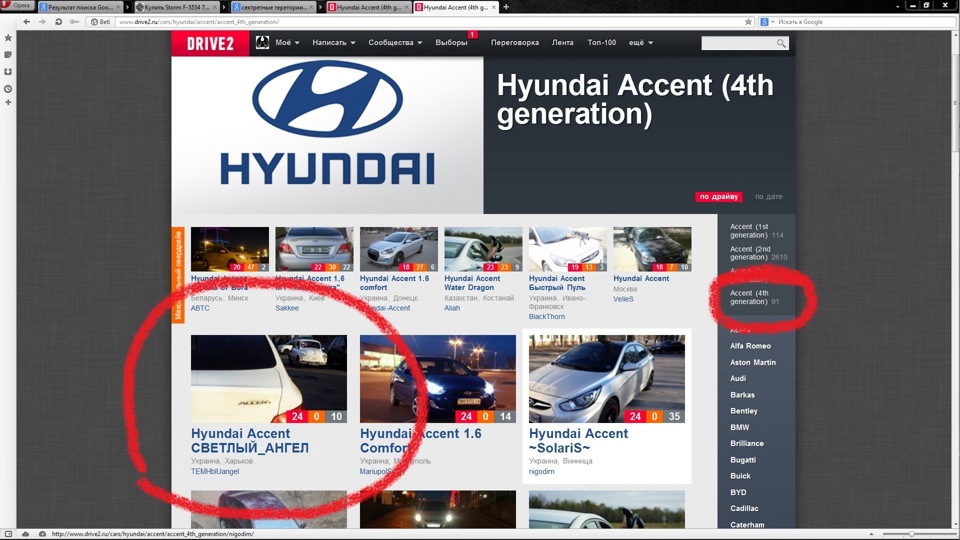Switch to 'Результат поиска Goo...' tab

coord(80,7)
